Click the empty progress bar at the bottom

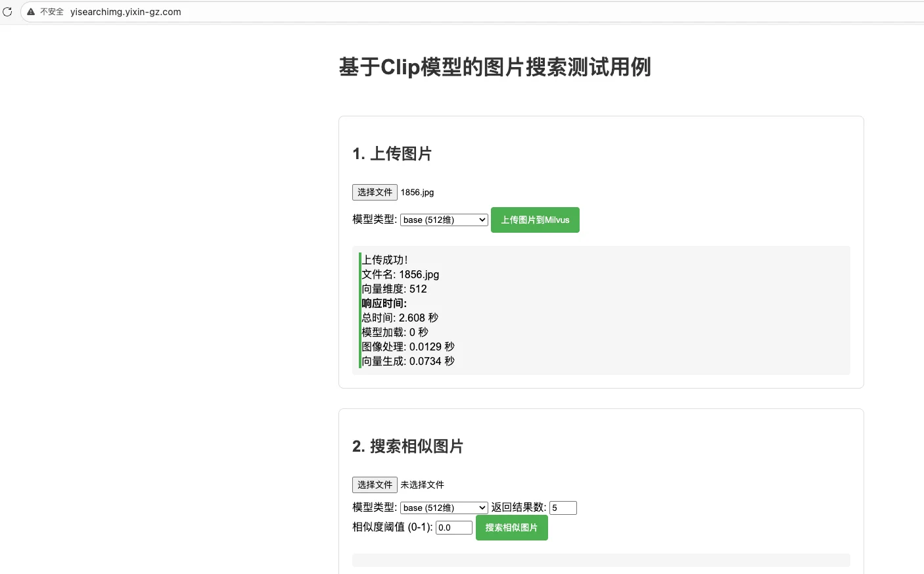(601, 560)
